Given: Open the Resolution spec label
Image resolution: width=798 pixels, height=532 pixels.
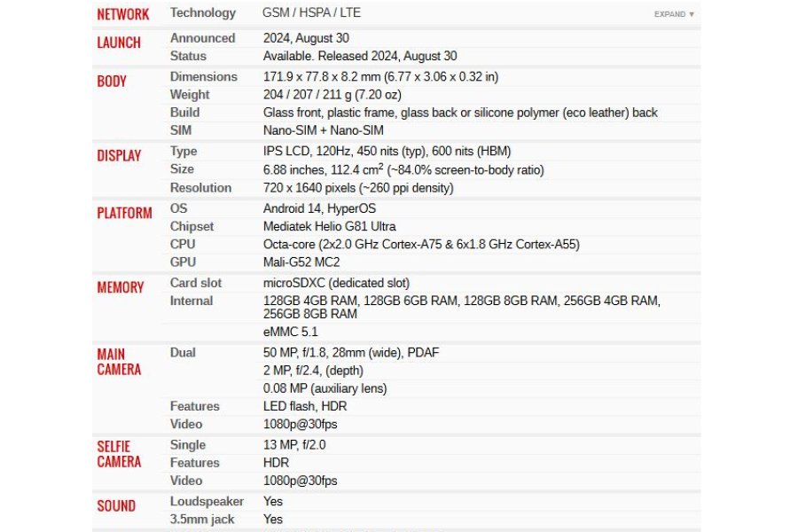Looking at the screenshot, I should pos(200,188).
